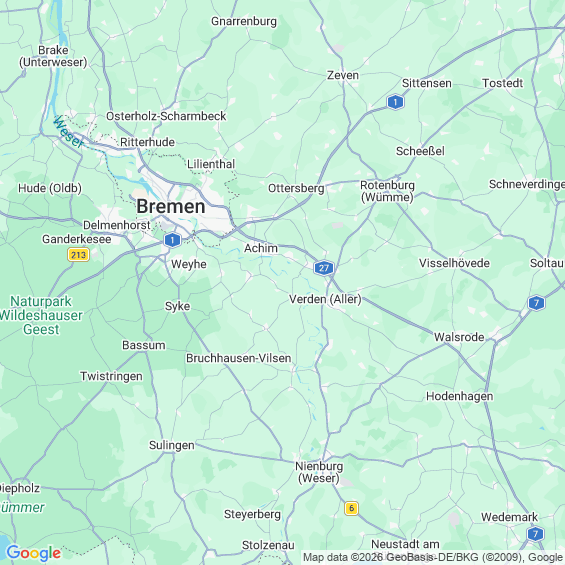
Task: Click the Sulingen town label
Action: click(172, 445)
